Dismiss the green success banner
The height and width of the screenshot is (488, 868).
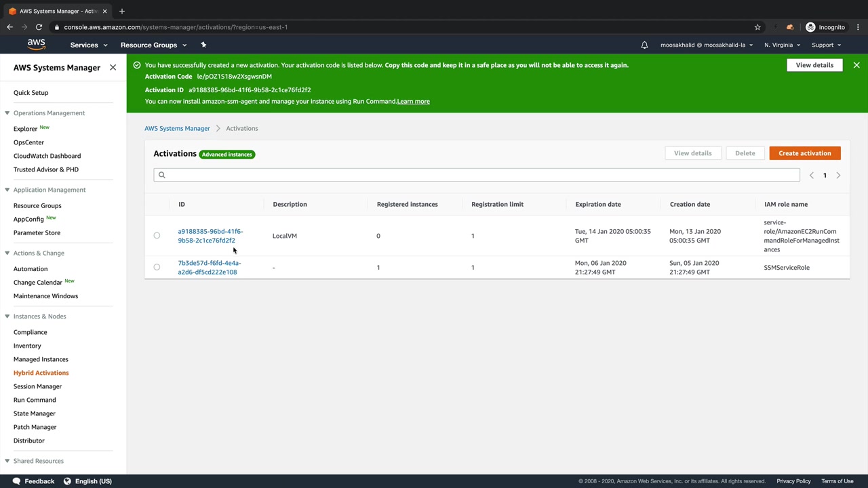tap(856, 65)
